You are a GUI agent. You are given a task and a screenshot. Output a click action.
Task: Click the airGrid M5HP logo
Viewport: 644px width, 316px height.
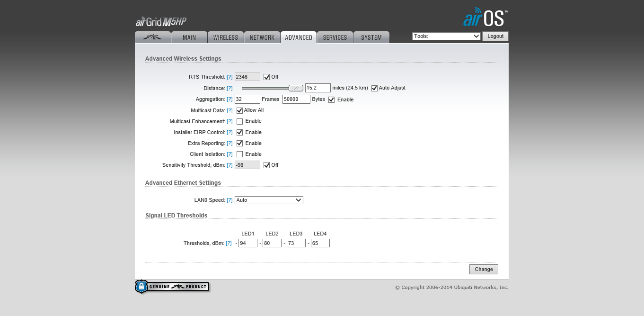click(161, 21)
